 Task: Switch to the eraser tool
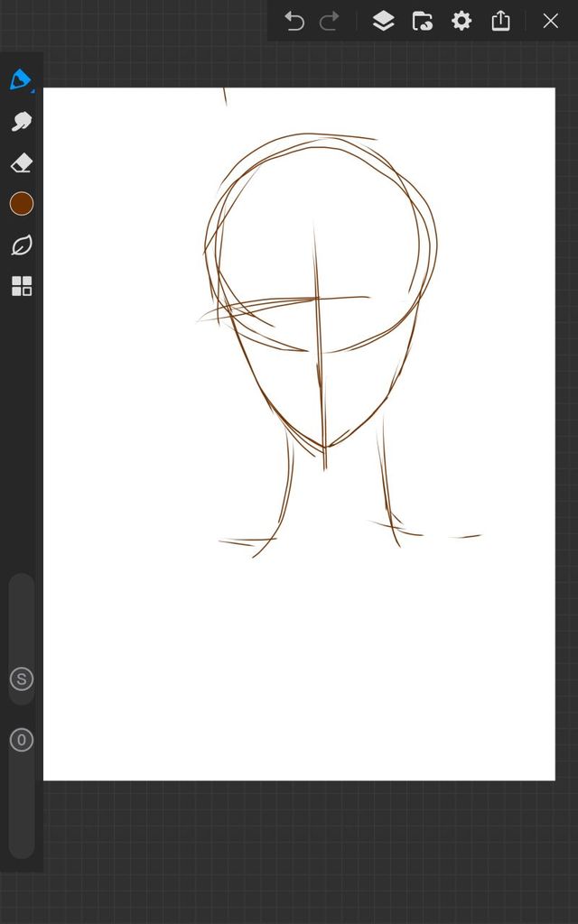click(22, 163)
